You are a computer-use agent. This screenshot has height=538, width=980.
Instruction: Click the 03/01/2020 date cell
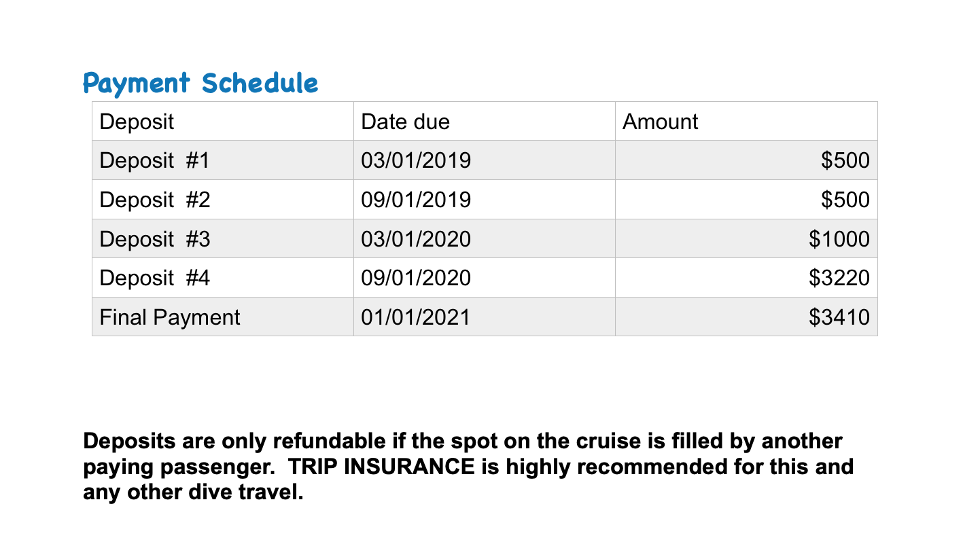click(x=485, y=238)
